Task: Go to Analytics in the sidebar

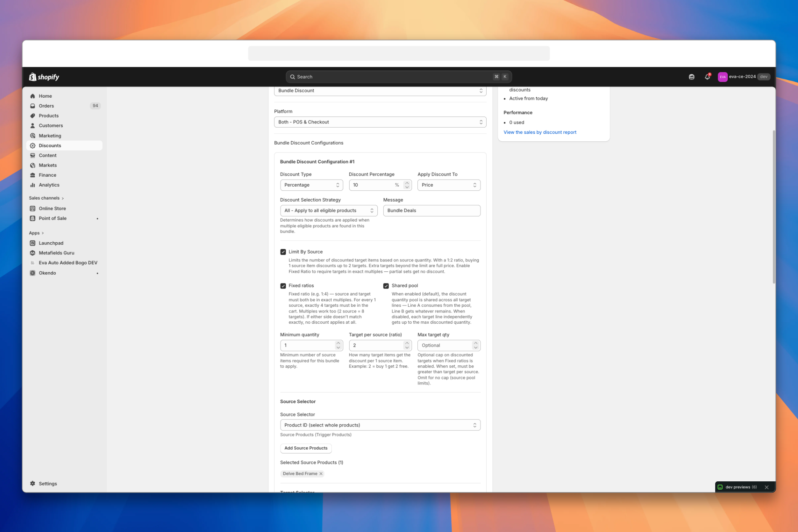Action: (x=49, y=185)
